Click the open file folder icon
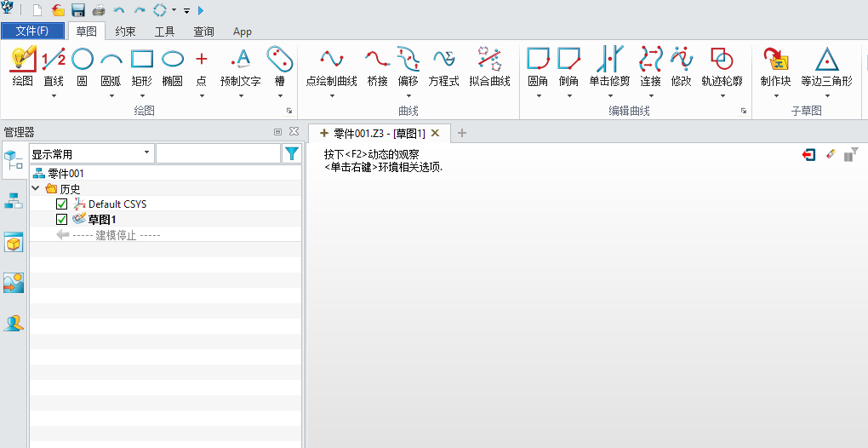Image resolution: width=868 pixels, height=448 pixels. (x=58, y=10)
